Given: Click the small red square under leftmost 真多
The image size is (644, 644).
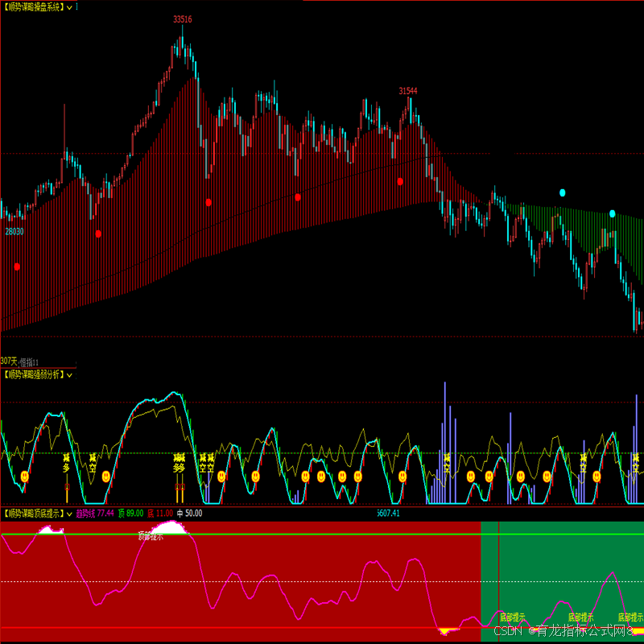Looking at the screenshot, I should tap(67, 487).
